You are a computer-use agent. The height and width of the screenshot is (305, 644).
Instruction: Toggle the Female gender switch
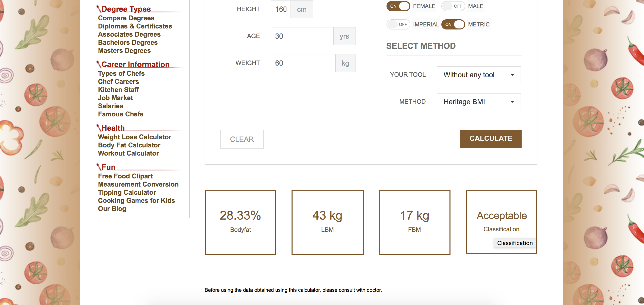tap(398, 6)
